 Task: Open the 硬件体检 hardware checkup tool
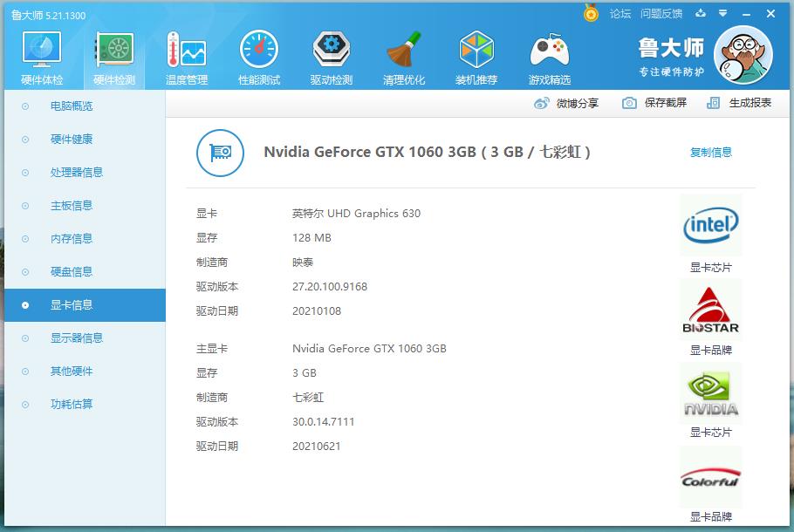[x=40, y=56]
